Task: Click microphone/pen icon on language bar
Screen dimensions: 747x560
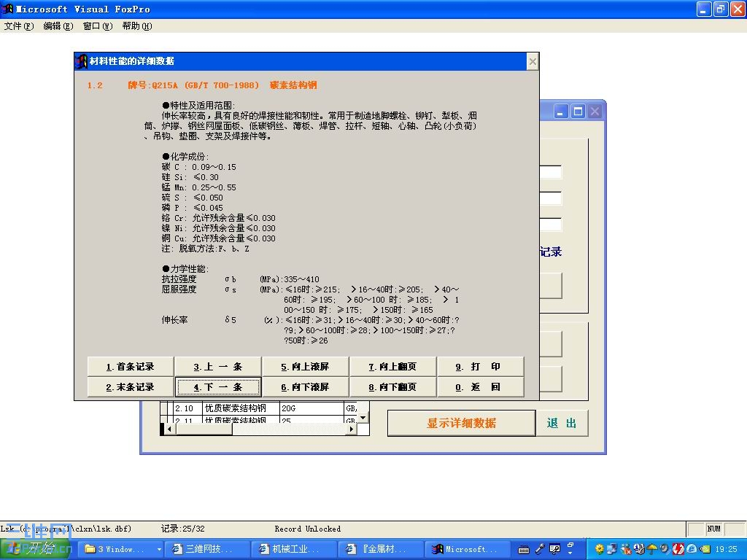Action: (539, 550)
